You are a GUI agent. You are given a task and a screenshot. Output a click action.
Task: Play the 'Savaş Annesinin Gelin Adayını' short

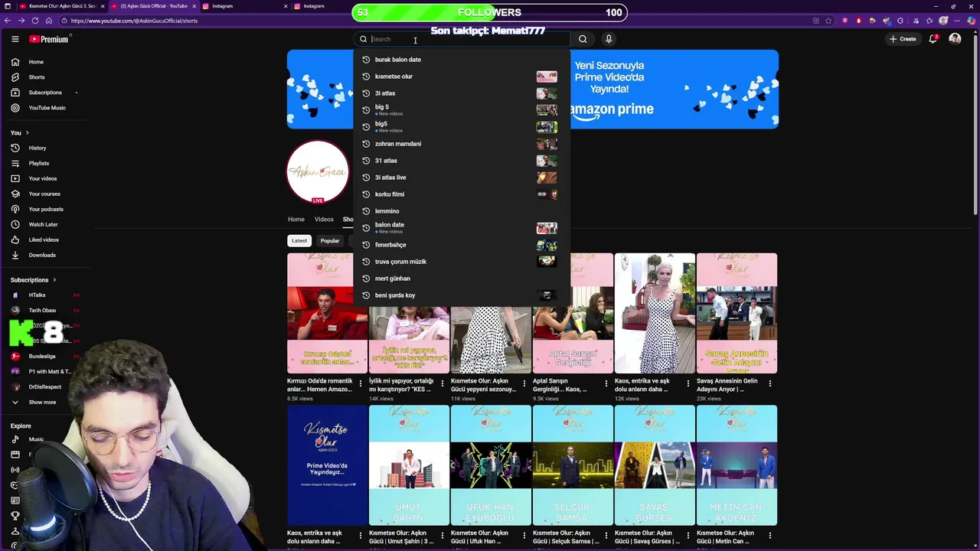[x=737, y=313]
